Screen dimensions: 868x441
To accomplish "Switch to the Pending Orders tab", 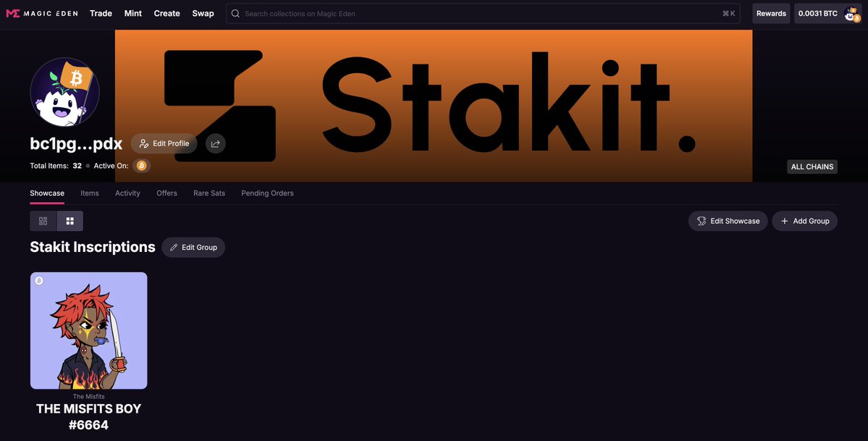I will click(267, 193).
